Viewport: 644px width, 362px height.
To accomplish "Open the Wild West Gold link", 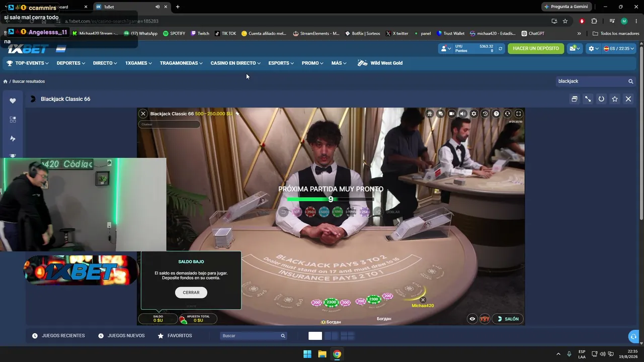I will point(380,63).
